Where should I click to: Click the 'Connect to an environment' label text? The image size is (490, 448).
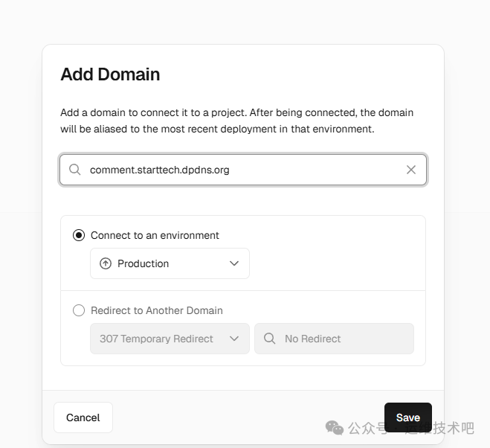[155, 235]
